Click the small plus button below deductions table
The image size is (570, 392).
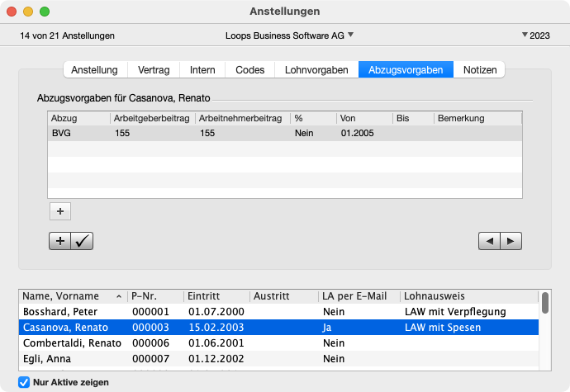pyautogui.click(x=60, y=211)
